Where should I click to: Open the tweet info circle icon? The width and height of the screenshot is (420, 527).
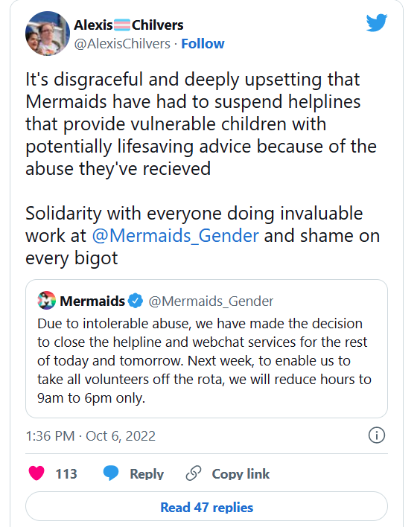(x=377, y=435)
